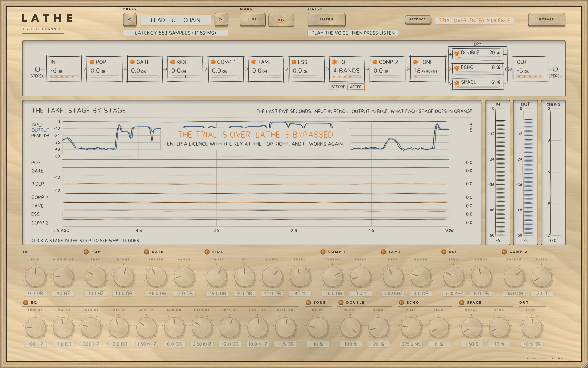The width and height of the screenshot is (588, 368).
Task: Toggle the COMP 2 section LED above THRESH knob
Action: (x=504, y=252)
